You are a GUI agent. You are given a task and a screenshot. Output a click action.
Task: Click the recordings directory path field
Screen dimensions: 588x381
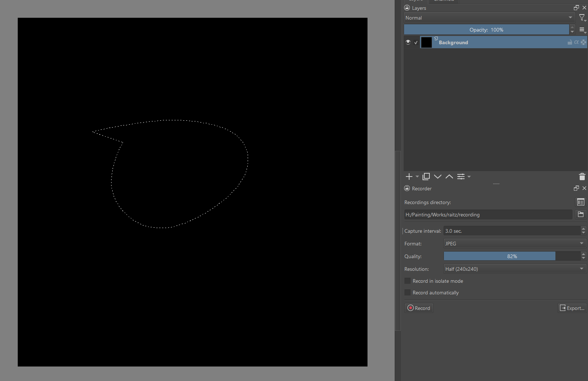coord(488,215)
